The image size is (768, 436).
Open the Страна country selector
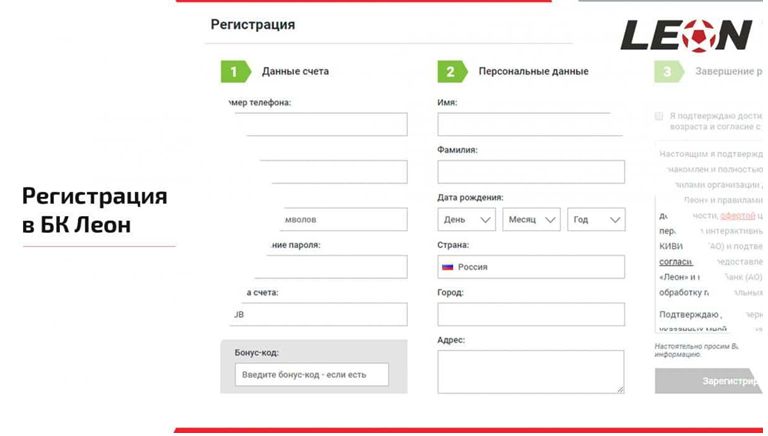531,267
